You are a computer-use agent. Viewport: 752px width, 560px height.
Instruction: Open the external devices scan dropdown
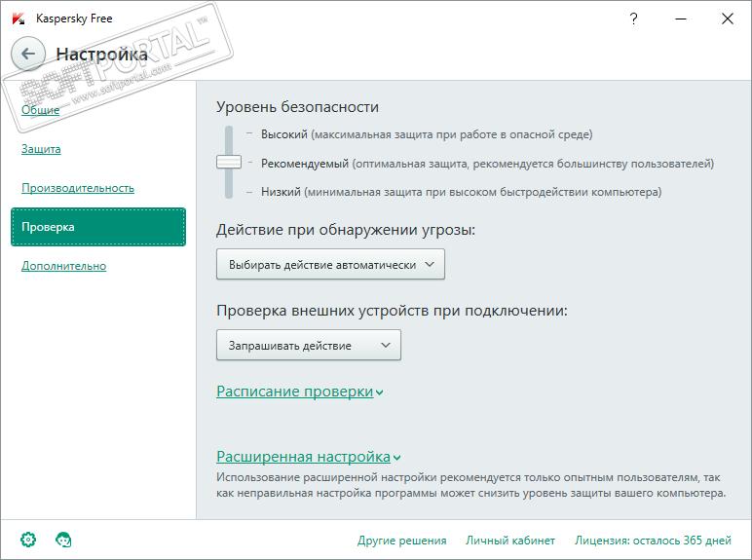(x=309, y=345)
